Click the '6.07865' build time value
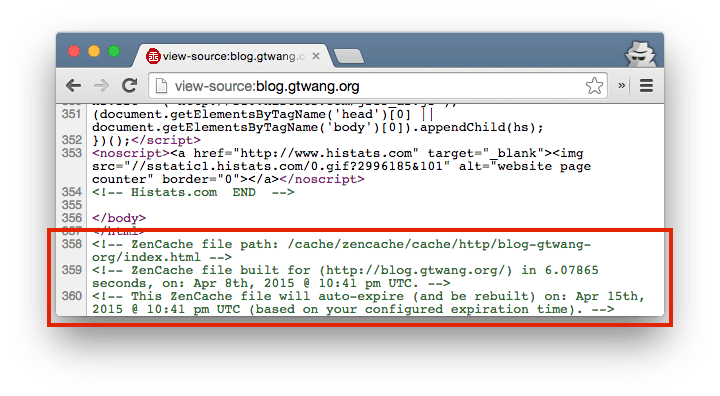 (x=571, y=270)
